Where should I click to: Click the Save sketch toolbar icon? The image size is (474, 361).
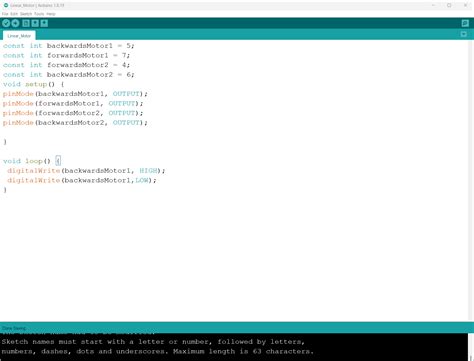pos(44,23)
